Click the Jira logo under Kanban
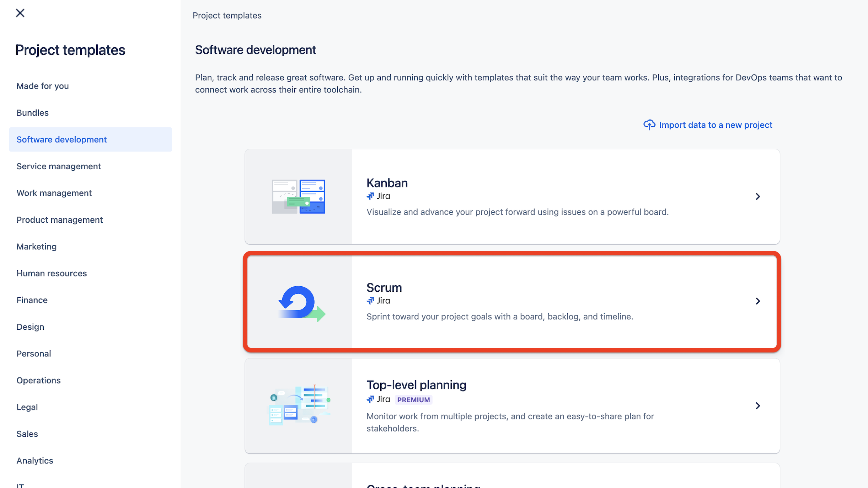This screenshot has height=488, width=868. pos(370,196)
